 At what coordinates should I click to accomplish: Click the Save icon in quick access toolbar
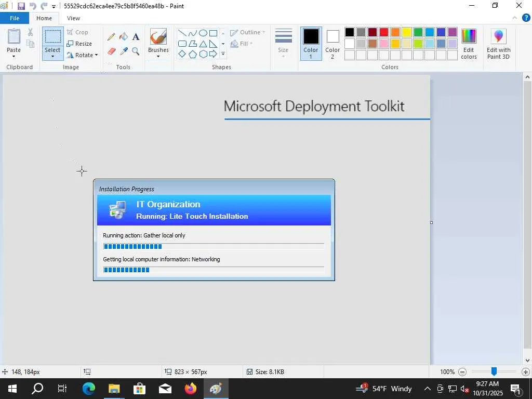[21, 6]
